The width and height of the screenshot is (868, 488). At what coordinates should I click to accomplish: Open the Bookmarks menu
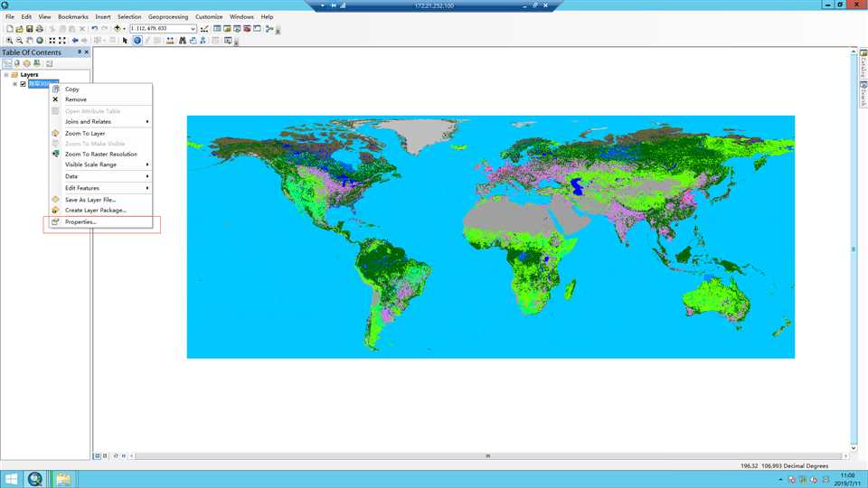[73, 17]
